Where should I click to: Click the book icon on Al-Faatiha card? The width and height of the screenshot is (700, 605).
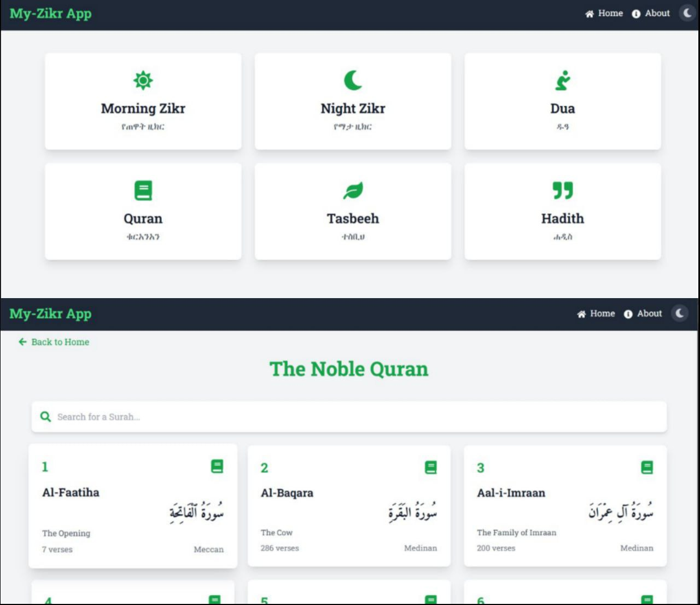tap(217, 466)
